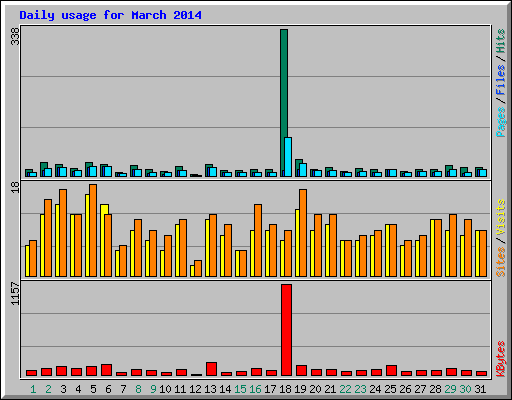Click the Pages legend label
512x400 pixels.
(500, 122)
